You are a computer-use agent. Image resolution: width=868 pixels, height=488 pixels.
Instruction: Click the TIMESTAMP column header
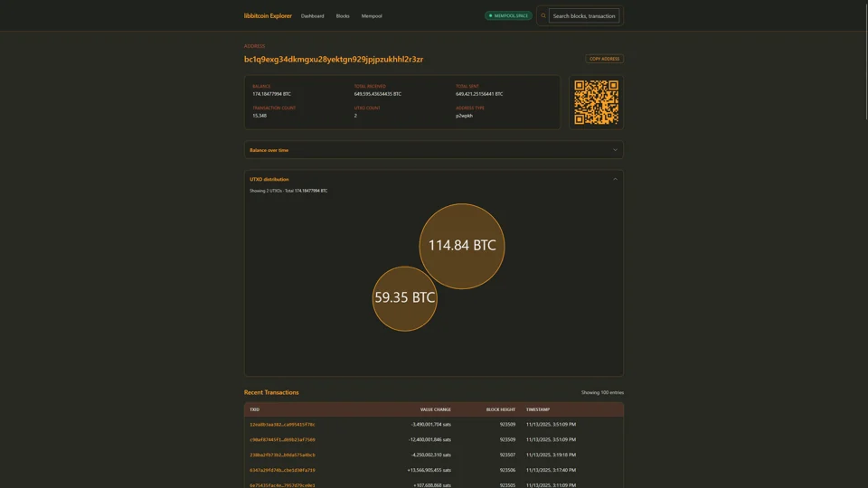tap(537, 409)
